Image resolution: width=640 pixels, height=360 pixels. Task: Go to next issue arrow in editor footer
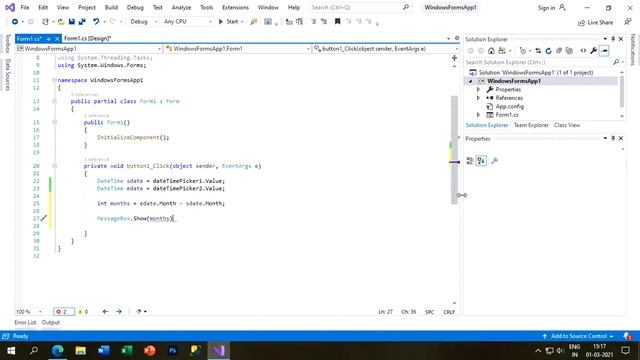pos(119,312)
